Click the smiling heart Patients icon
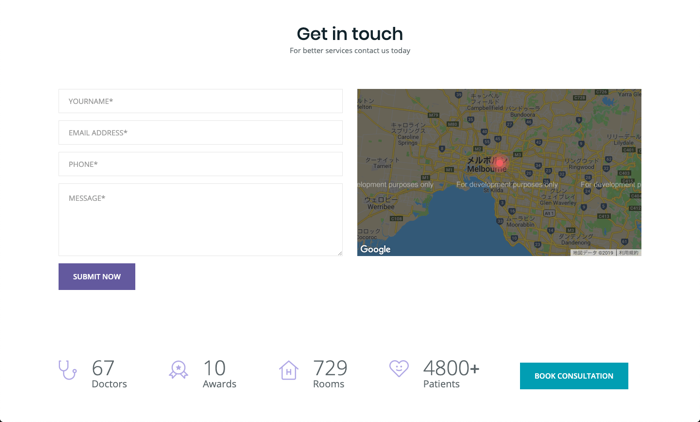 (x=399, y=368)
